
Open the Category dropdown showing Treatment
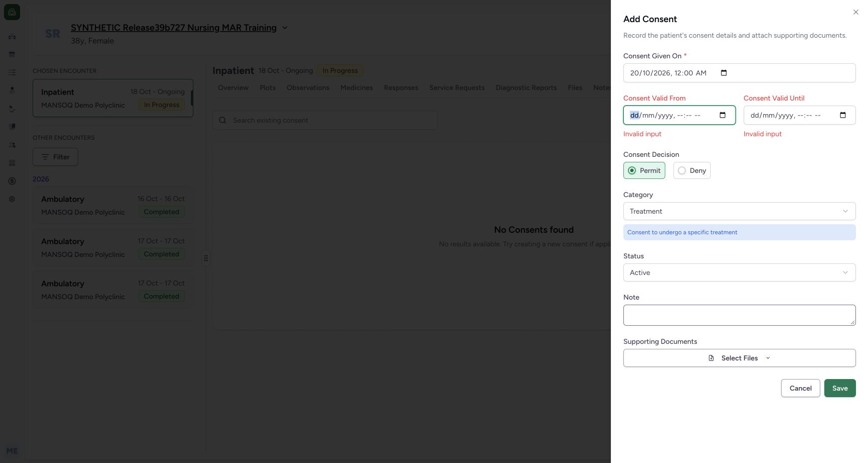[x=739, y=211]
